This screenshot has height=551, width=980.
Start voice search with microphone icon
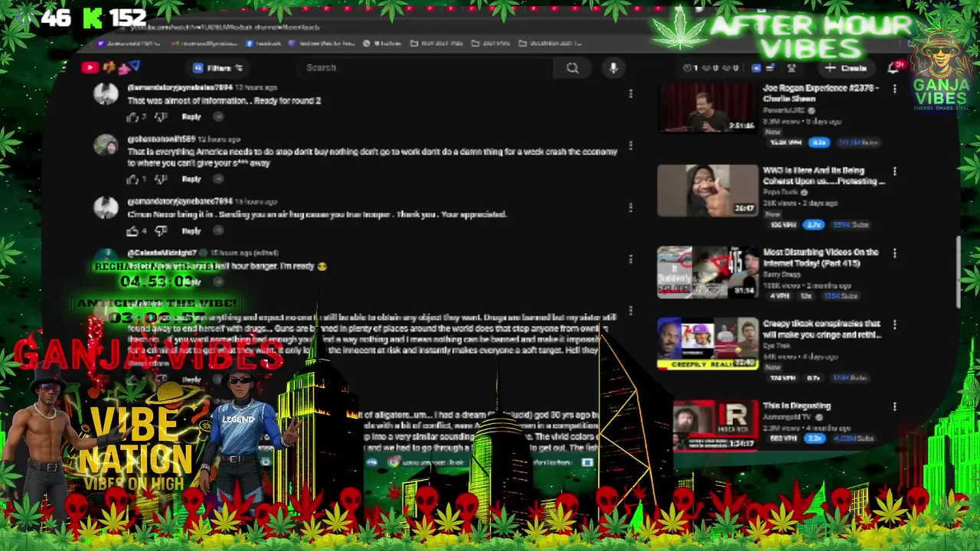pos(613,68)
